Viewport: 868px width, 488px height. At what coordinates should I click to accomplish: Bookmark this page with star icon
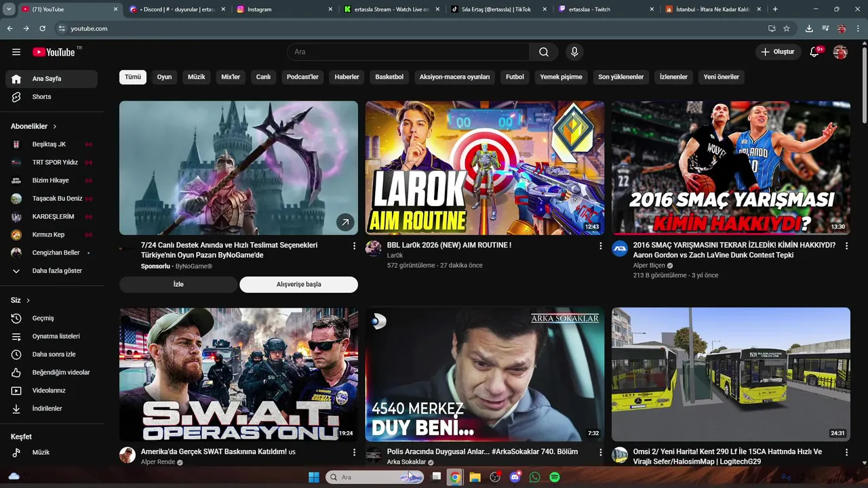click(787, 28)
